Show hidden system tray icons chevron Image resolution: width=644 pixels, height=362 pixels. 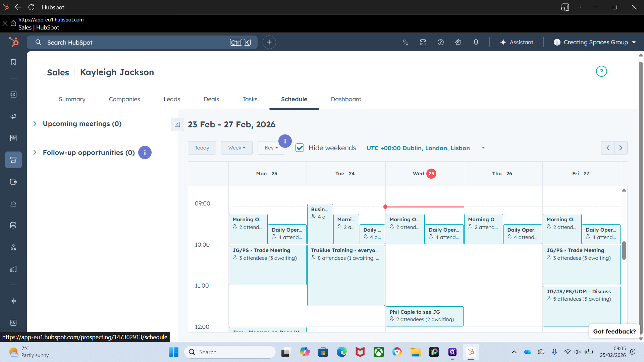[514, 352]
